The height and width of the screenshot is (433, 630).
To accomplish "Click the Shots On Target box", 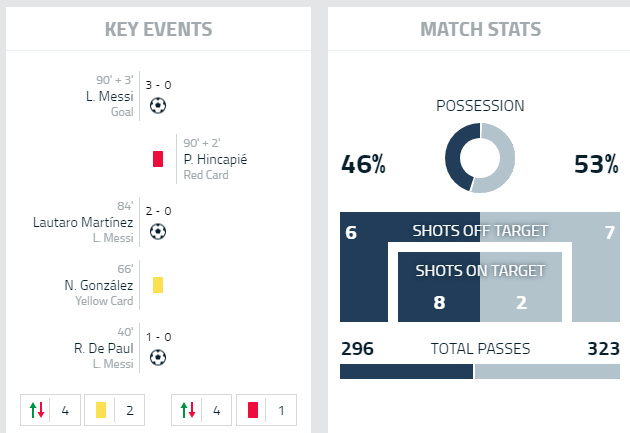I will click(x=480, y=284).
